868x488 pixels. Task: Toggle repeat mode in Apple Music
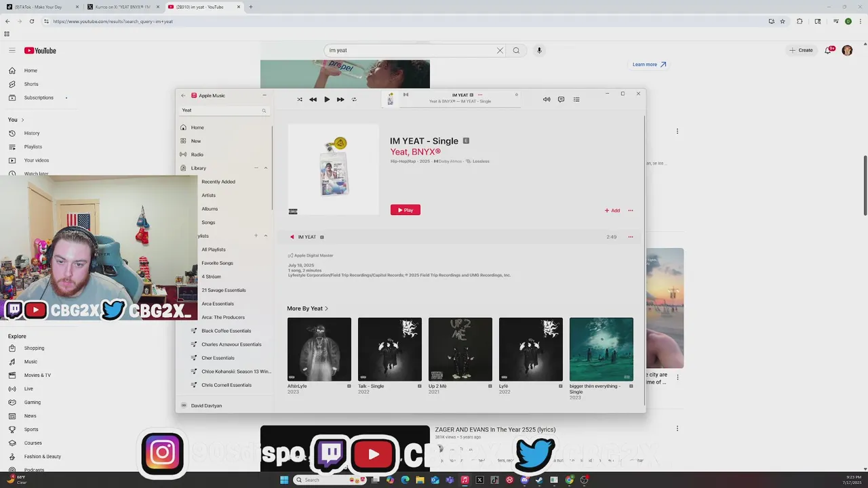pyautogui.click(x=354, y=100)
